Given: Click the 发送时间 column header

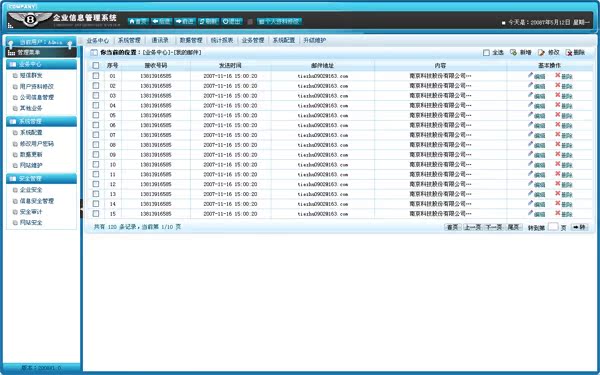Looking at the screenshot, I should [230, 66].
